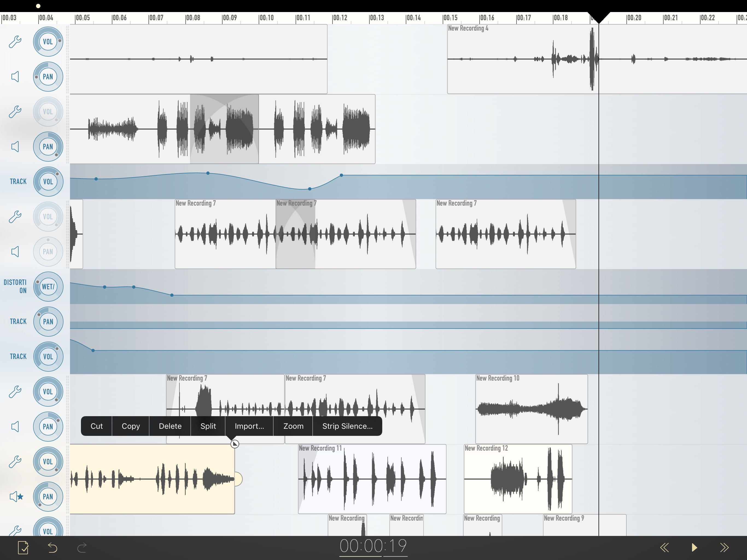Image resolution: width=747 pixels, height=560 pixels.
Task: Click the first track VOL knob
Action: tap(48, 42)
